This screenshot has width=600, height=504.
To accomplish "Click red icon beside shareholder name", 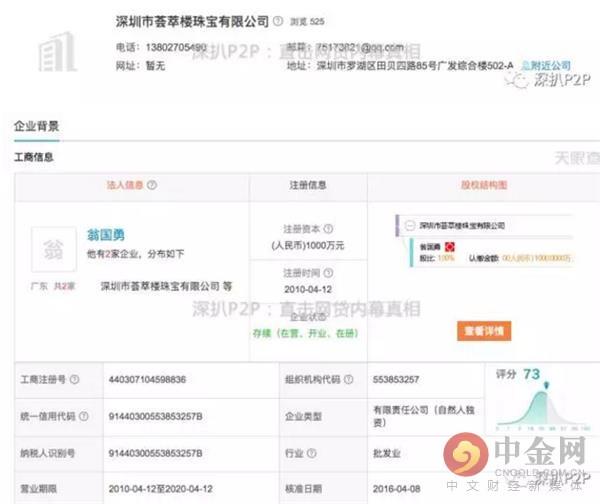I will point(450,247).
